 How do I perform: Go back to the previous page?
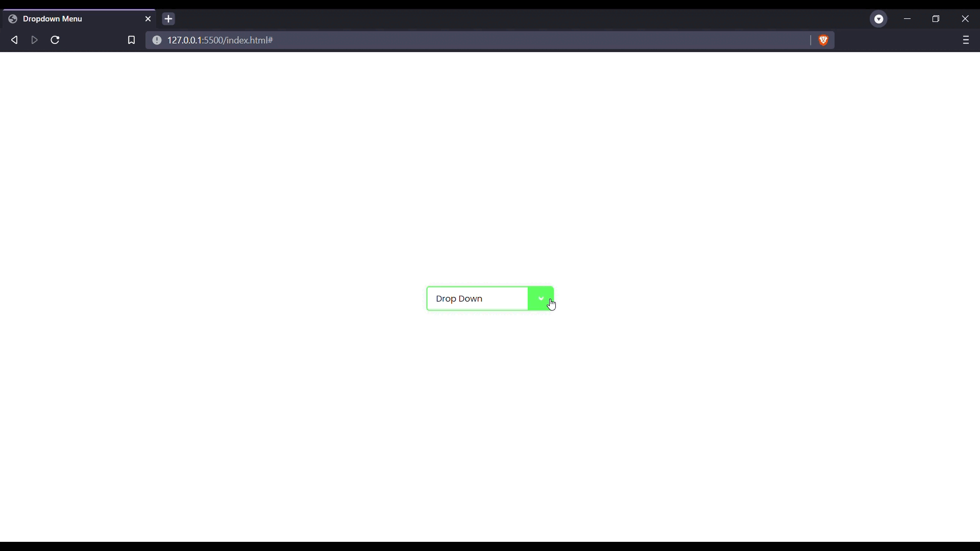tap(14, 40)
